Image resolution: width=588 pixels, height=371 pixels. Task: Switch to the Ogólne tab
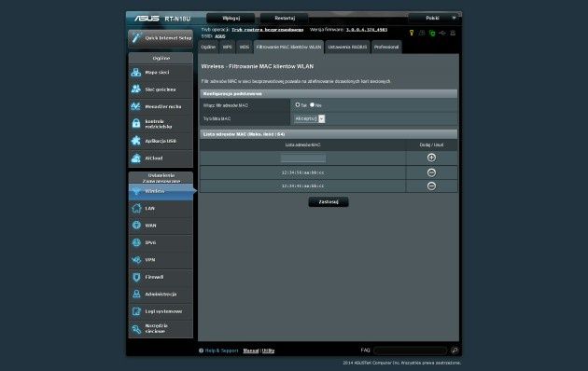click(208, 48)
